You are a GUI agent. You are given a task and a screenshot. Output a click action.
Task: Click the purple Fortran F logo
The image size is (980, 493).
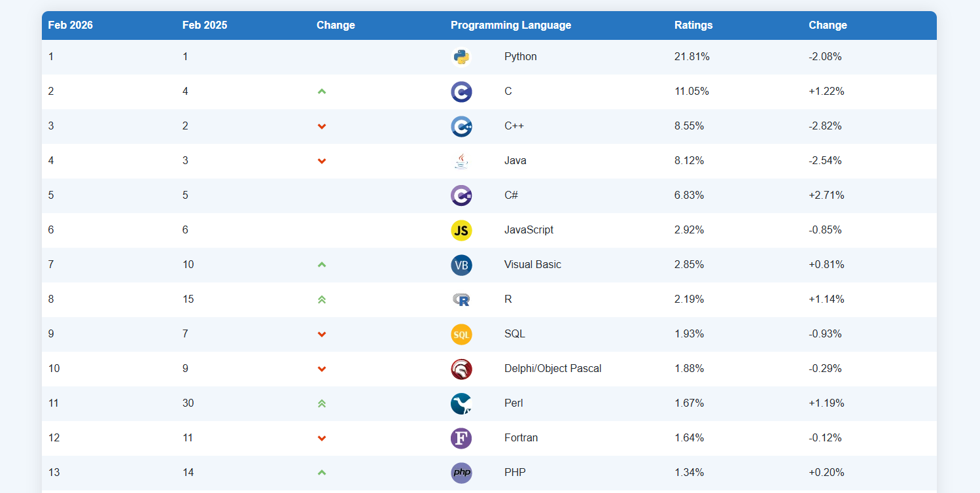pos(461,438)
